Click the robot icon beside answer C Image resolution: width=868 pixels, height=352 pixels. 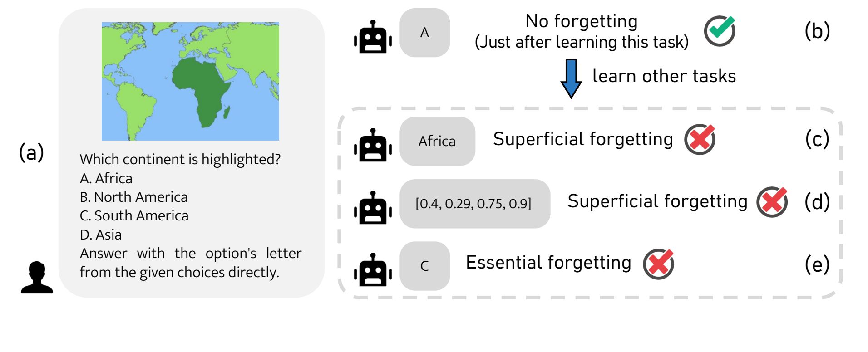point(373,270)
